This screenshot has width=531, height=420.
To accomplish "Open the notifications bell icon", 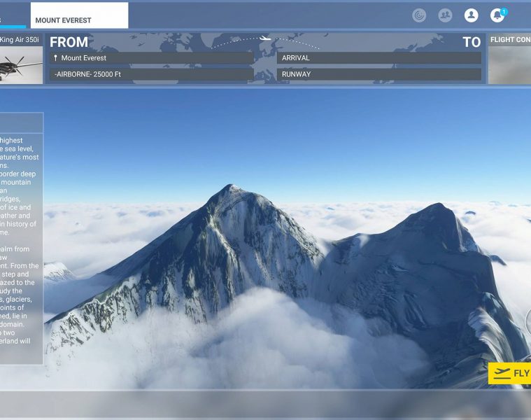I will tap(497, 15).
